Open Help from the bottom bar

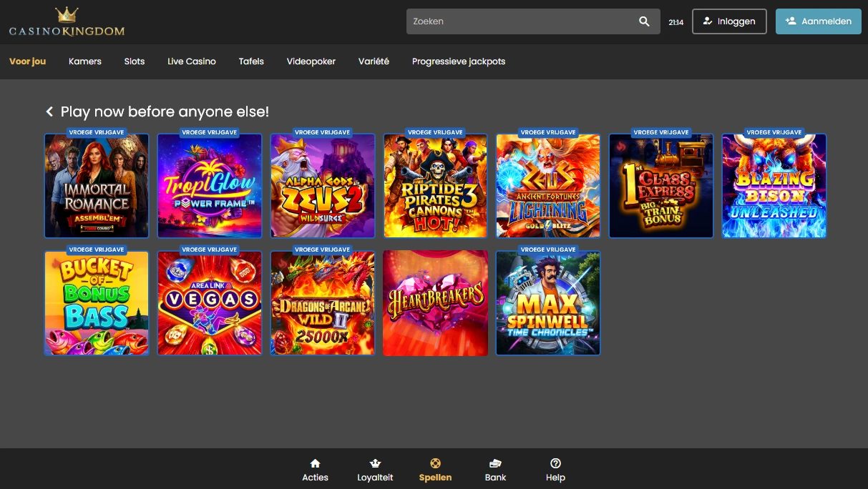[x=555, y=470]
